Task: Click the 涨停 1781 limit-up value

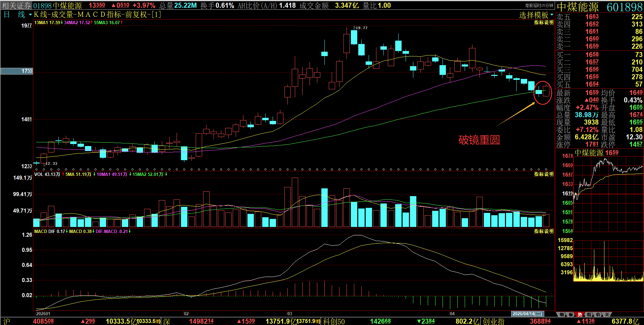Action: tap(592, 144)
